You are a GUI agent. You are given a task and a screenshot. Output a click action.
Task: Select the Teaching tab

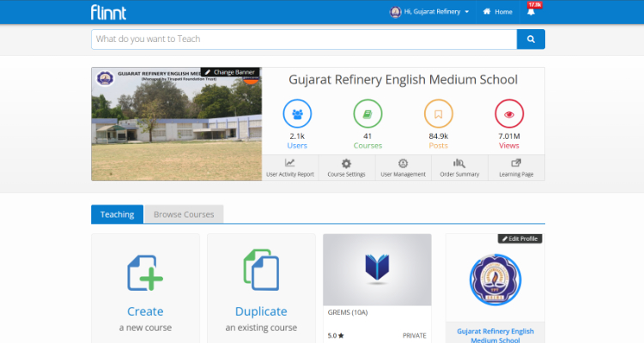tap(117, 214)
